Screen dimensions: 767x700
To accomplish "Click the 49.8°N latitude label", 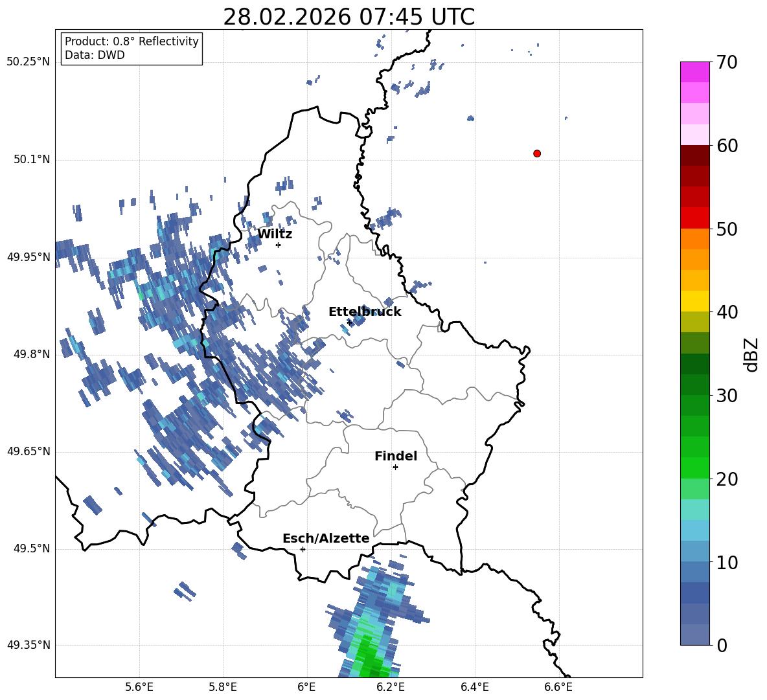I will click(32, 354).
